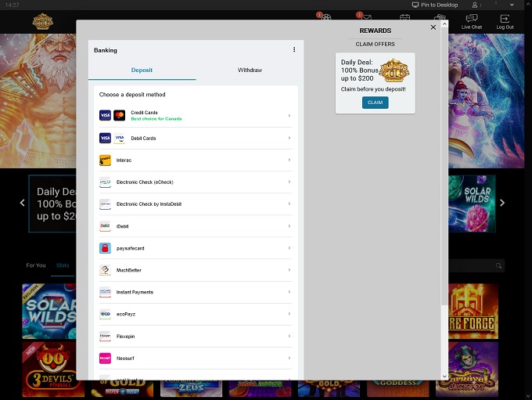This screenshot has width=532, height=400.
Task: Open the envelope messages icon
Action: point(365,19)
